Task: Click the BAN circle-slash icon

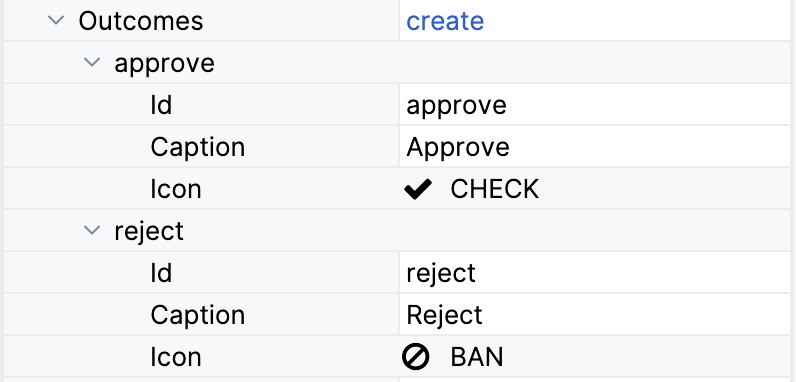Action: pyautogui.click(x=416, y=357)
